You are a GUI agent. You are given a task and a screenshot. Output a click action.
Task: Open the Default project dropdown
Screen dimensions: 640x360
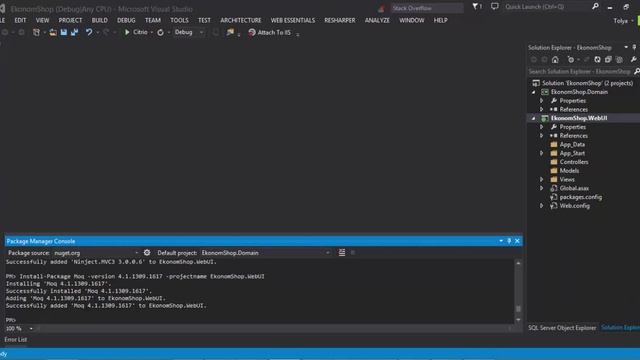coord(265,253)
